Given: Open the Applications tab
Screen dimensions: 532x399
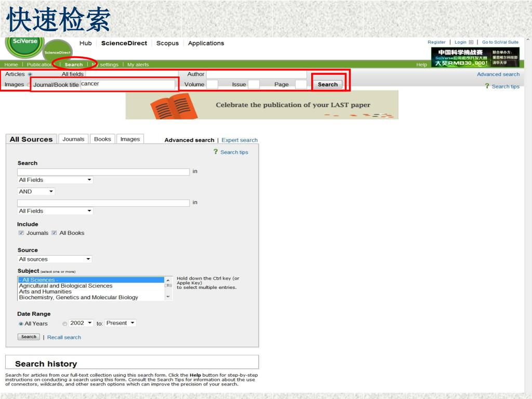Looking at the screenshot, I should (206, 43).
